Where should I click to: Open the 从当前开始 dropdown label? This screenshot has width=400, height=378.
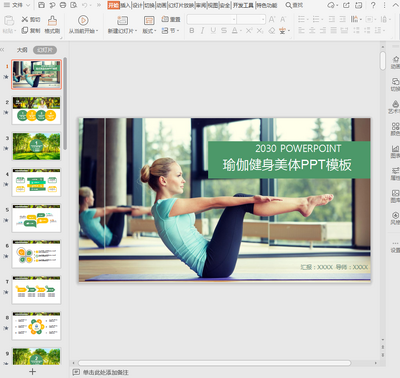click(83, 31)
